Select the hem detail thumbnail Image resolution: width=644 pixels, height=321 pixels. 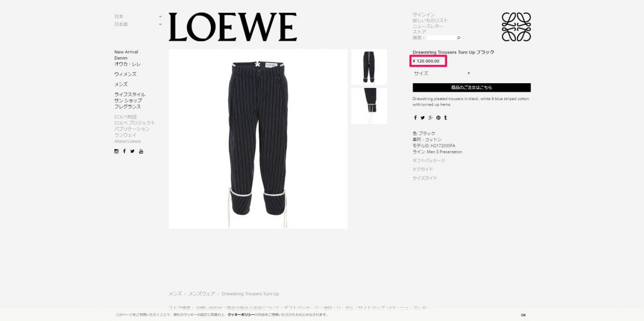(x=369, y=106)
